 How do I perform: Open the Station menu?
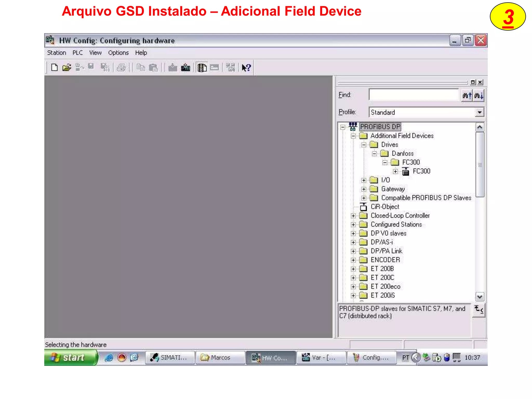(x=57, y=53)
